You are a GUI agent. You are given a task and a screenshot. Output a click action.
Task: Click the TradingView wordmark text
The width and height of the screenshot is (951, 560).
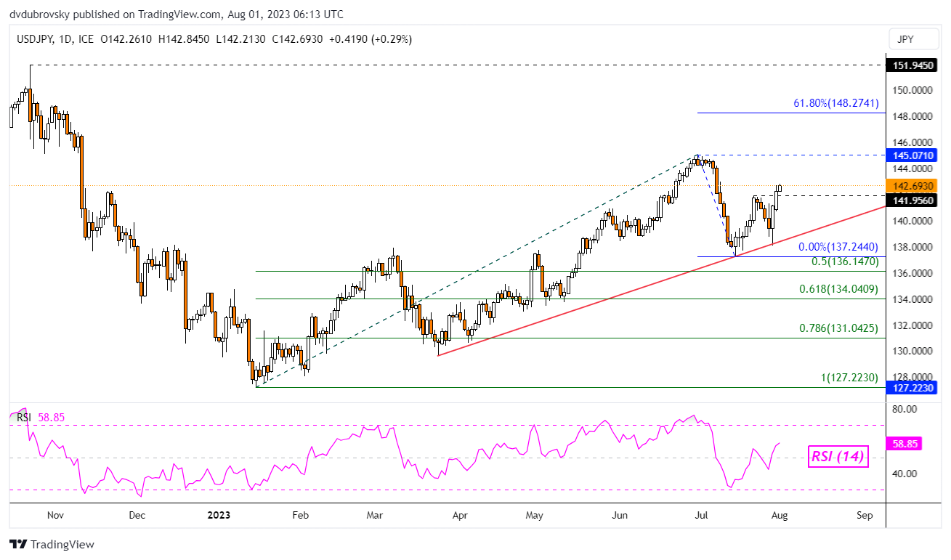[x=62, y=544]
